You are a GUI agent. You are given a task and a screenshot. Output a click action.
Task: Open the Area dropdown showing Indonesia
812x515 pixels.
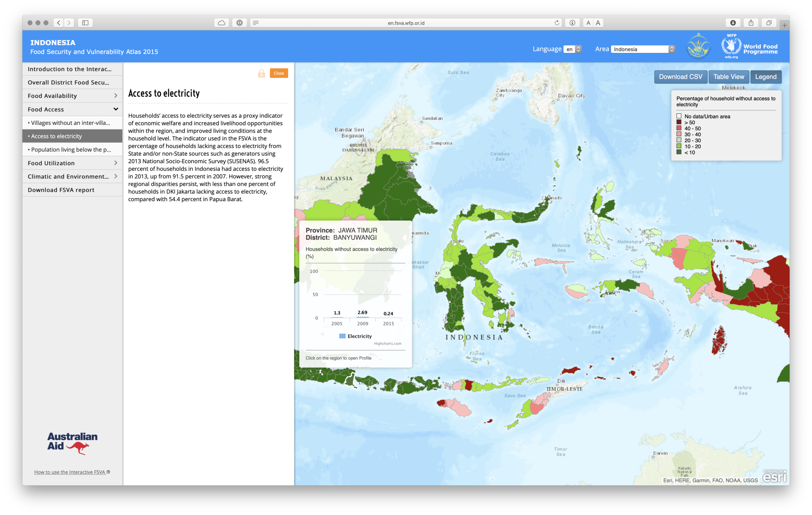point(643,49)
